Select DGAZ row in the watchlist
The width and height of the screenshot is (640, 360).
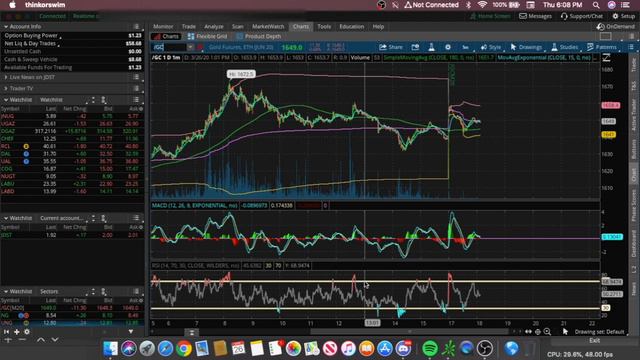[x=72, y=131]
